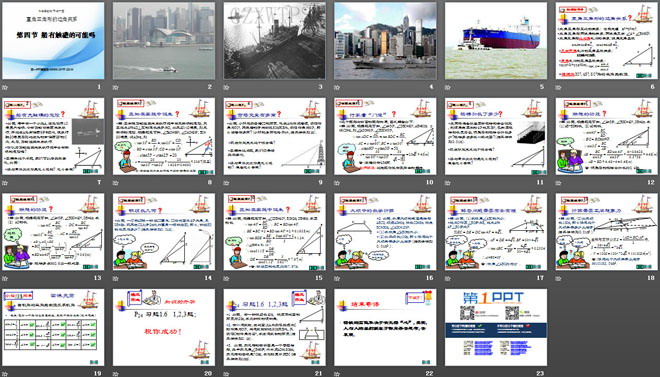Select slide 13 thumbnail
This screenshot has width=660, height=377.
pyautogui.click(x=53, y=232)
